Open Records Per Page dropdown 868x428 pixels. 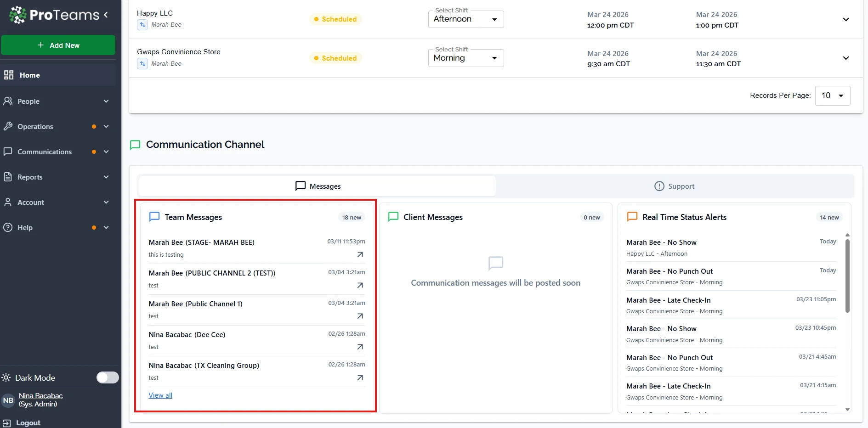(x=832, y=96)
